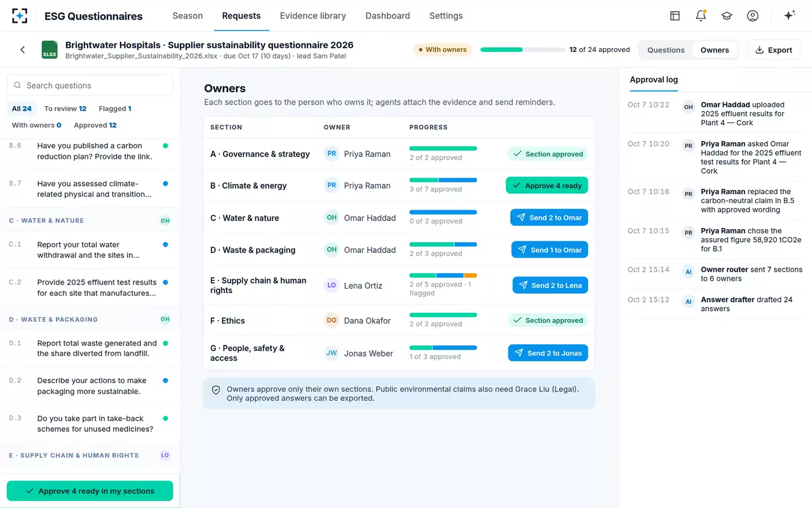Click the shield icon in the approval note
Image resolution: width=812 pixels, height=508 pixels.
pos(216,390)
